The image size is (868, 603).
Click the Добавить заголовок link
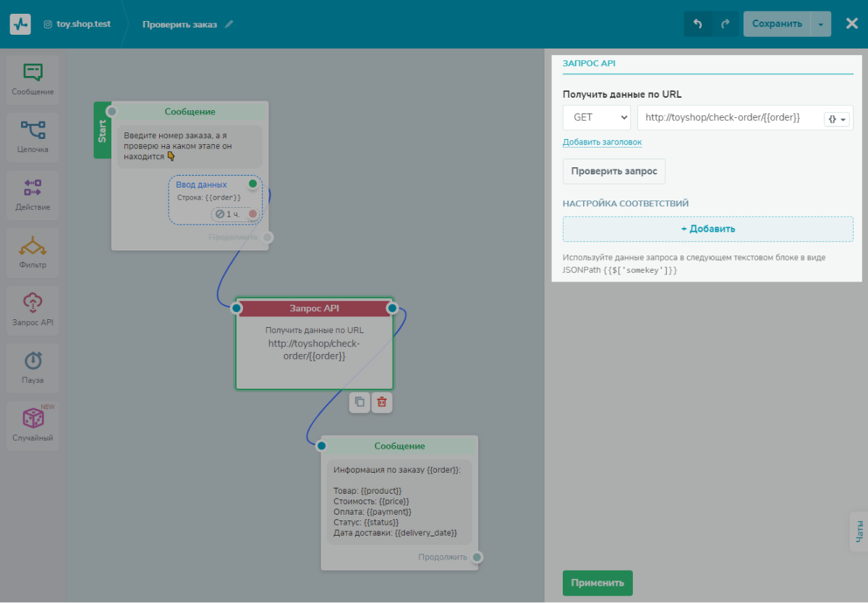point(602,142)
